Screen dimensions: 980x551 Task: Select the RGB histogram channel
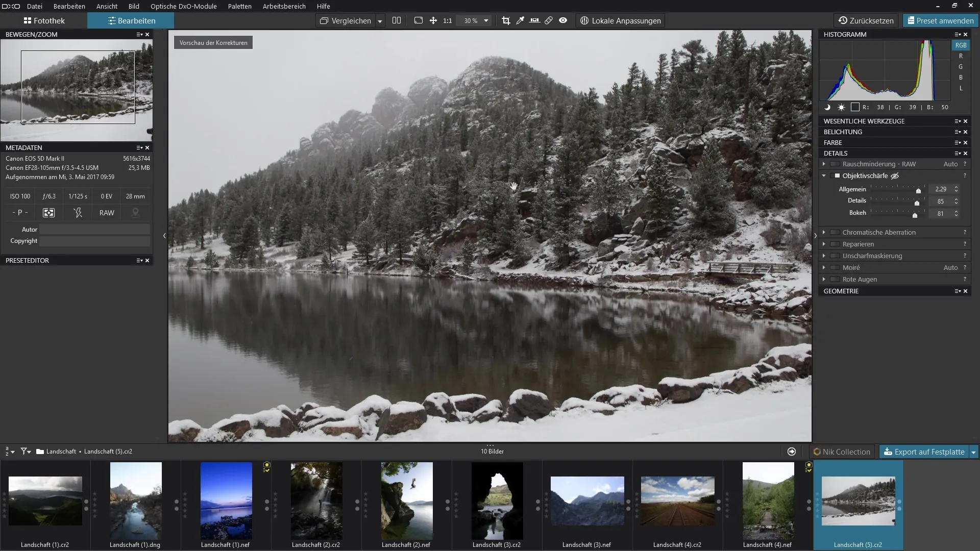pyautogui.click(x=961, y=45)
